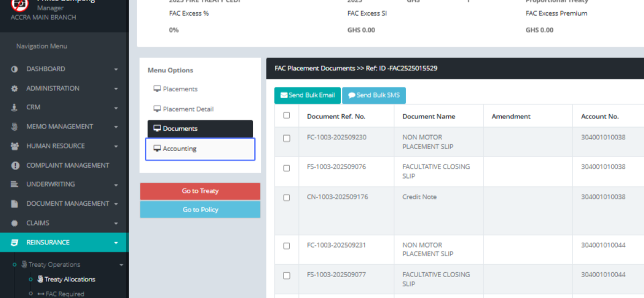Open the Accounting menu option
644x298 pixels.
(x=200, y=149)
